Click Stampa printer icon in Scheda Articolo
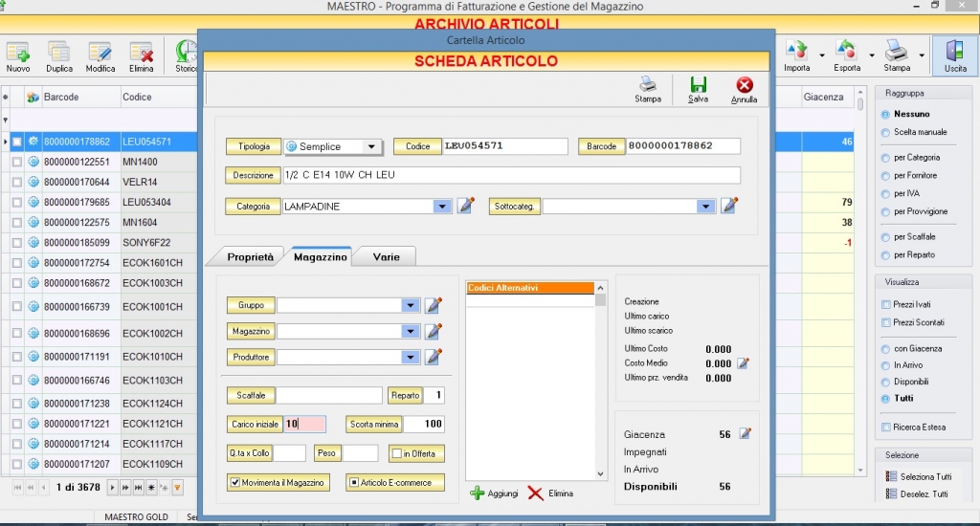The width and height of the screenshot is (980, 526). click(x=648, y=84)
